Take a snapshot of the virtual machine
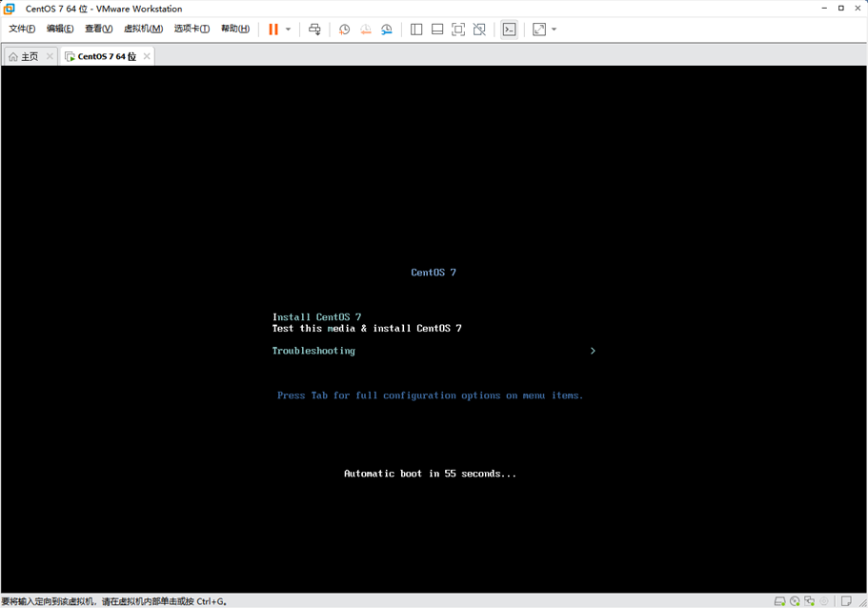Image resolution: width=868 pixels, height=608 pixels. (x=344, y=30)
